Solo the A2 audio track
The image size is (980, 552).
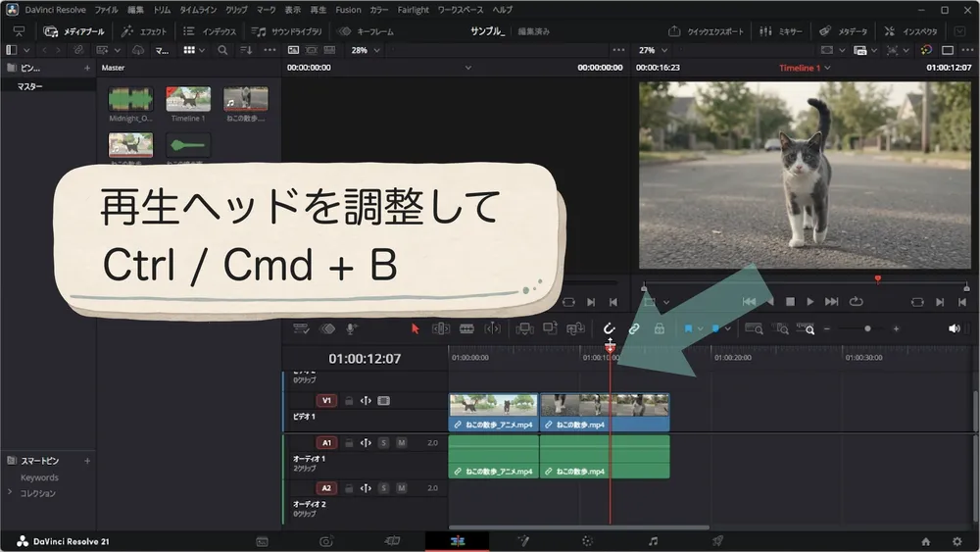(384, 488)
